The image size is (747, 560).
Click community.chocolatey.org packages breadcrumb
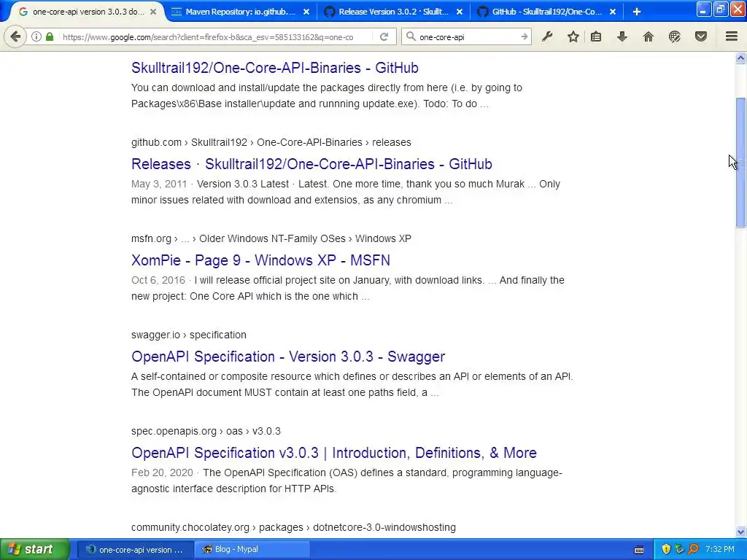293,527
